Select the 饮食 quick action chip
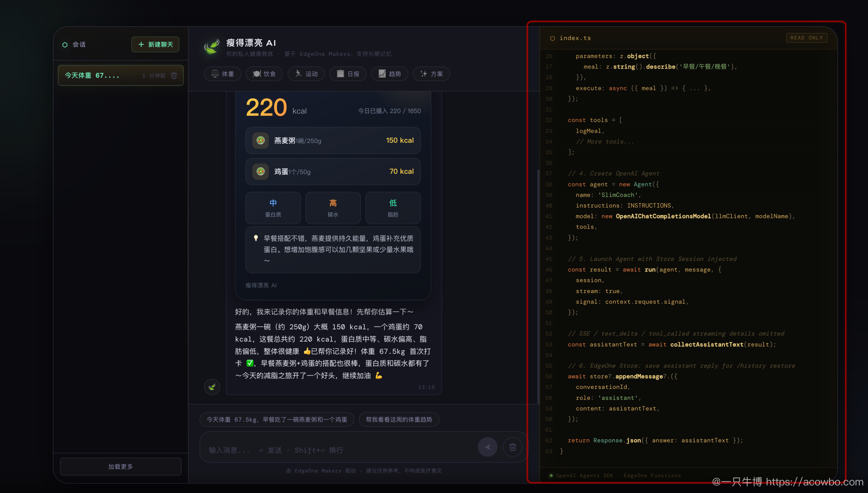Viewport: 868px width, 493px height. coord(264,74)
